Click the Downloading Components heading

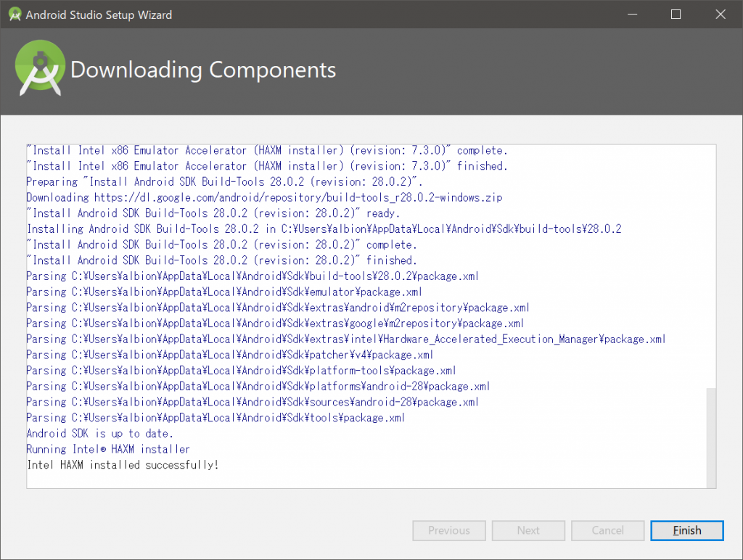click(x=204, y=70)
